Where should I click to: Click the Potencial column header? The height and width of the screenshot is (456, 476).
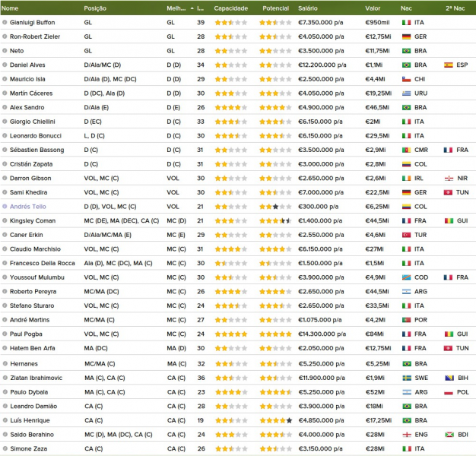[274, 8]
